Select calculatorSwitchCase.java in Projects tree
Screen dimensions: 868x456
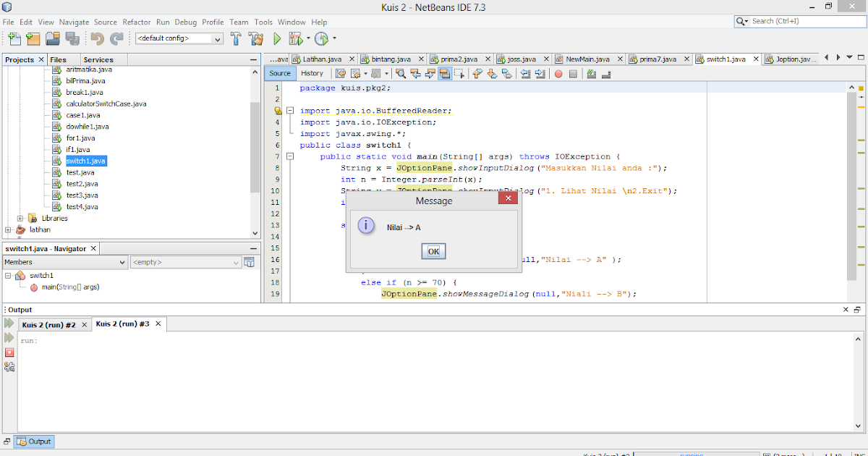click(106, 104)
